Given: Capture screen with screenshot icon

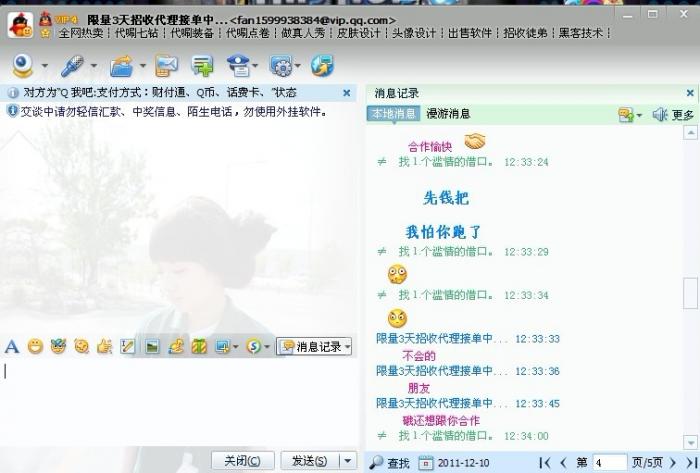Looking at the screenshot, I should point(222,346).
